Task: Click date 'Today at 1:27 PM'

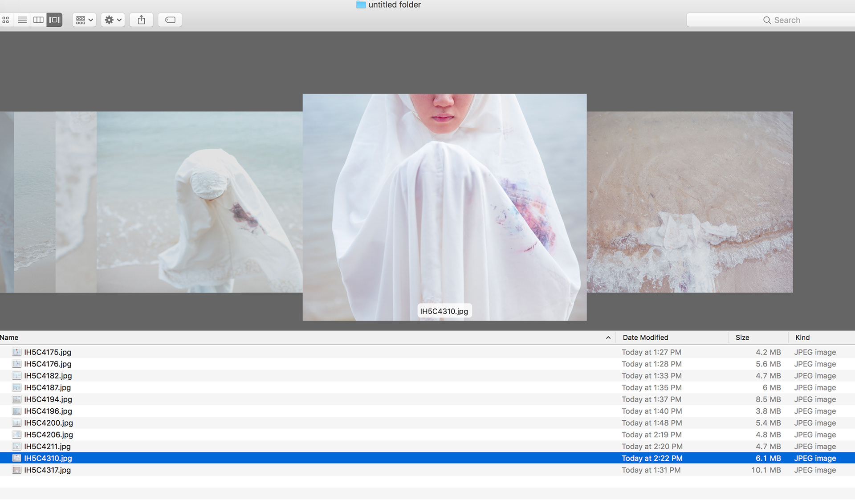Action: tap(651, 352)
